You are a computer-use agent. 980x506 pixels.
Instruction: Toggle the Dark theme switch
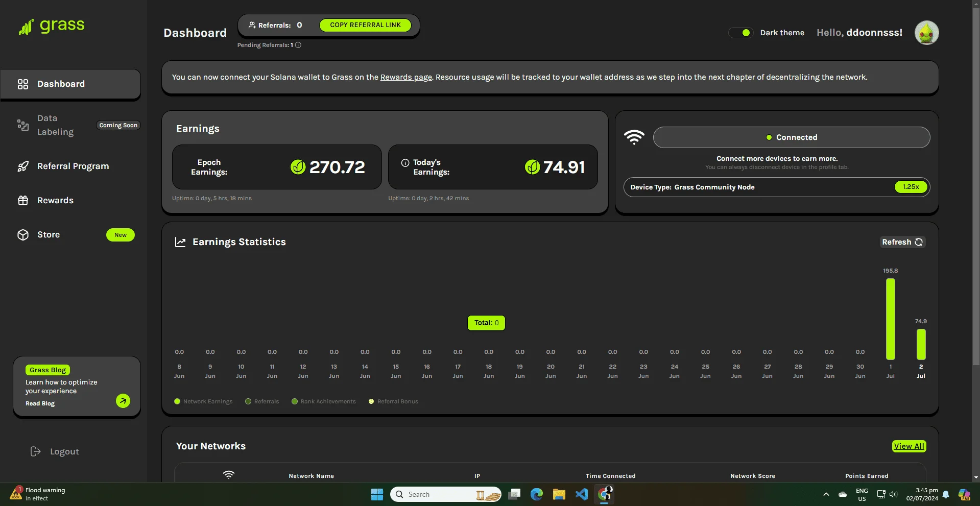(x=741, y=33)
